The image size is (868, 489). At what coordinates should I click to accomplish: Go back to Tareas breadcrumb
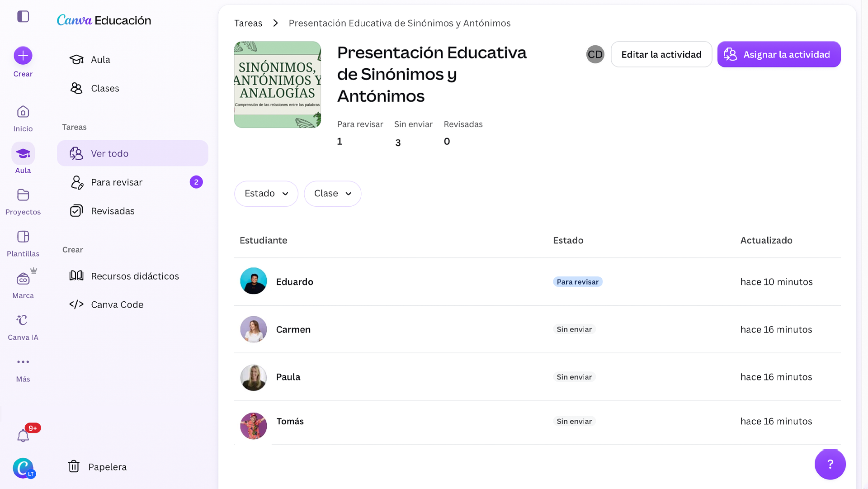tap(248, 23)
